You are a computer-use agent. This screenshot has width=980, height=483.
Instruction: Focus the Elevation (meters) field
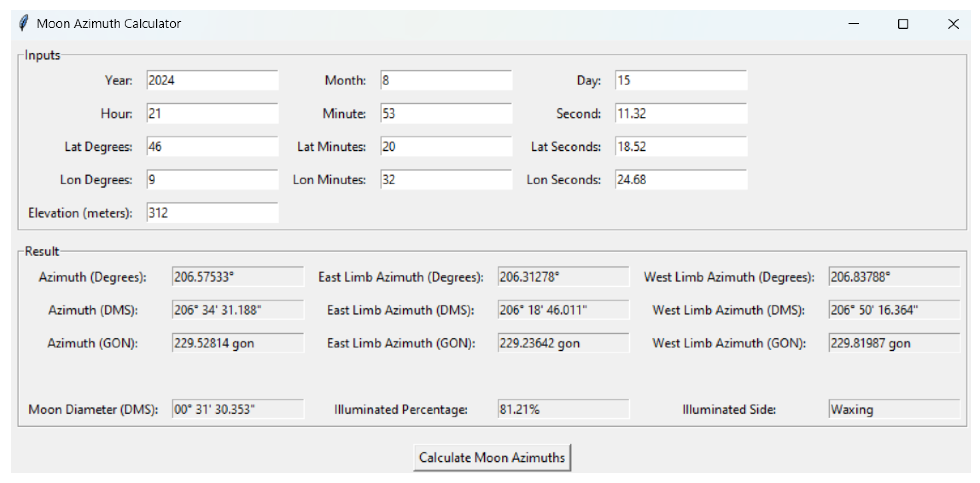(212, 212)
